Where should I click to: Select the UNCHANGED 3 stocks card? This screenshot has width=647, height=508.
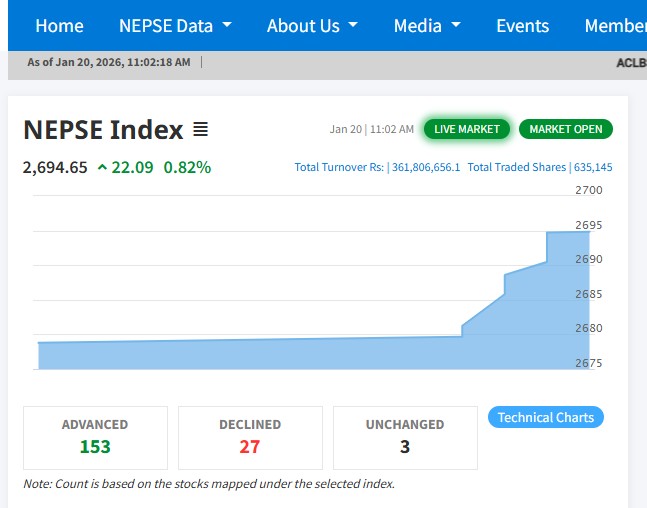pyautogui.click(x=405, y=437)
